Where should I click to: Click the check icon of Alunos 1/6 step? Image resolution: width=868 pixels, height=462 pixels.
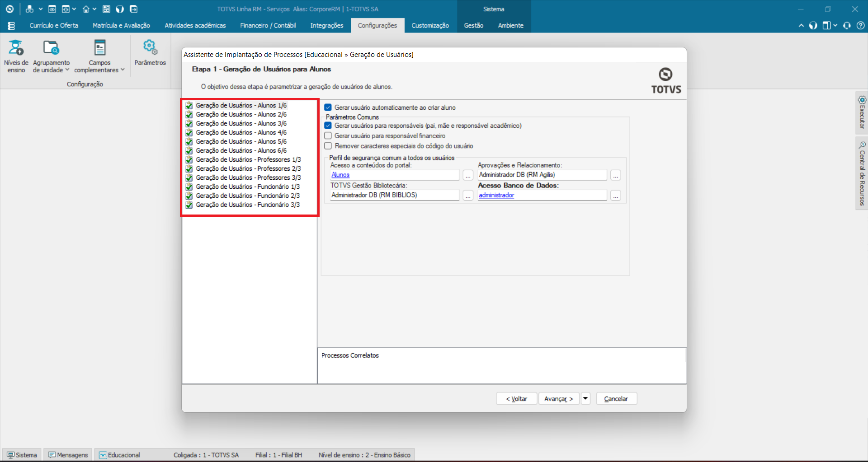189,105
